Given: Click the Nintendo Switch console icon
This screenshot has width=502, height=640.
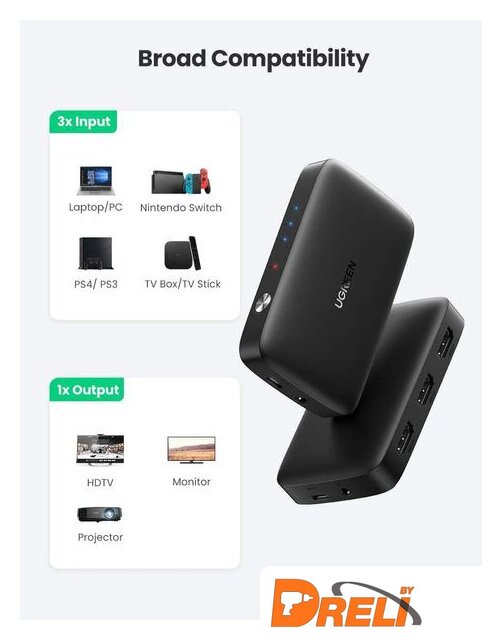Looking at the screenshot, I should [x=181, y=181].
